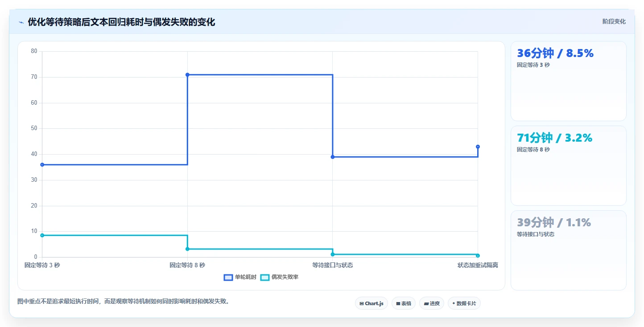
Task: Click the footnote text starting 图中重点不是
Action: tap(124, 301)
